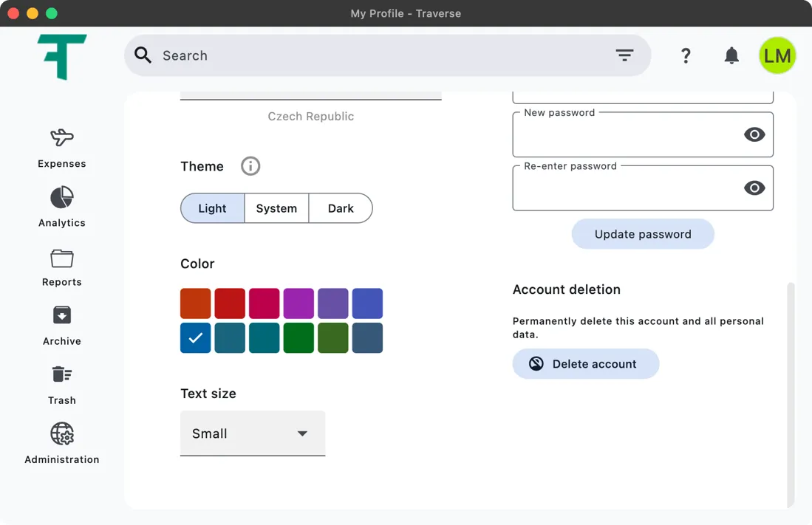
Task: Pick the orange color swatch
Action: (x=195, y=303)
